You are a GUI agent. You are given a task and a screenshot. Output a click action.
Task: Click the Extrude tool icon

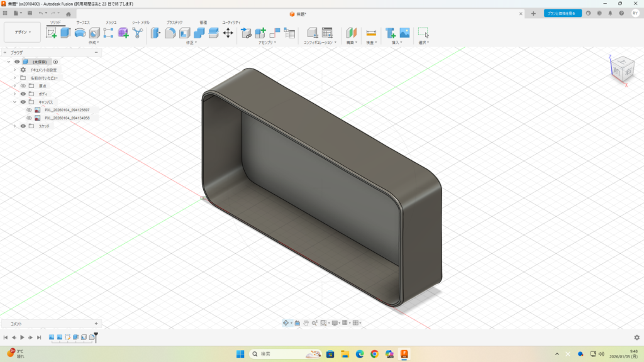pos(65,33)
